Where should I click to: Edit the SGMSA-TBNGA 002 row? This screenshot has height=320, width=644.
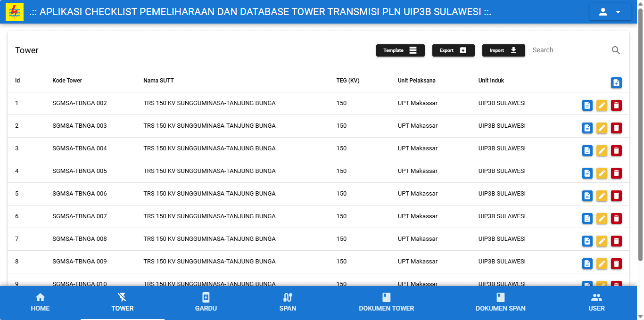coord(602,105)
